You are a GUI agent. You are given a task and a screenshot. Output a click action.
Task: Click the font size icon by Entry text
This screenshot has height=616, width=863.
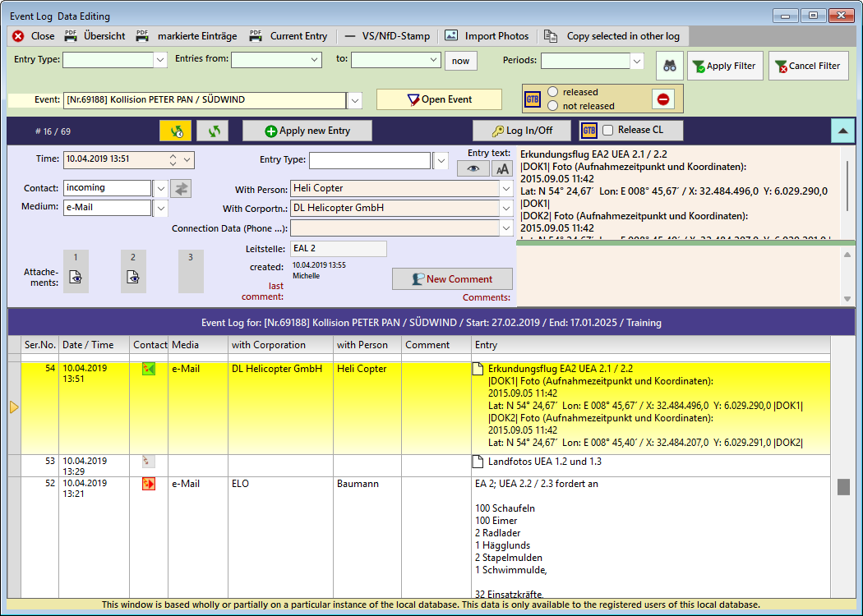click(x=501, y=168)
